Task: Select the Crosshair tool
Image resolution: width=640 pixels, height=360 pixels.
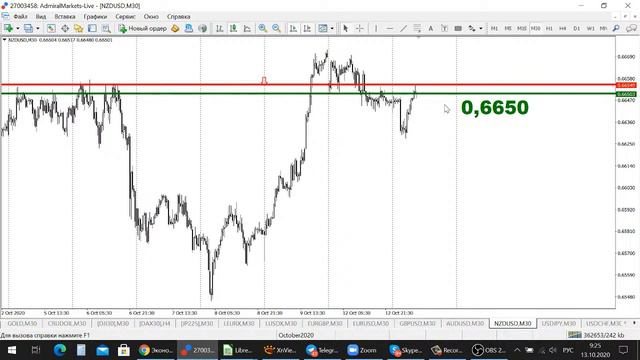Action: tap(359, 28)
